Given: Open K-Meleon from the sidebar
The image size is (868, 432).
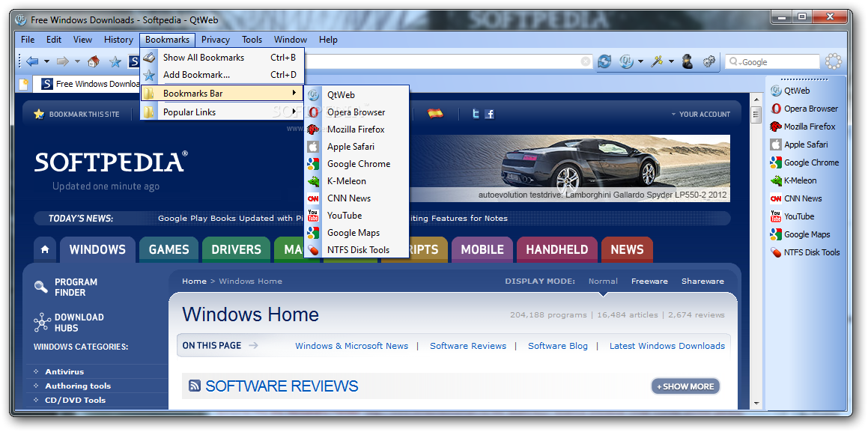Looking at the screenshot, I should click(x=793, y=180).
